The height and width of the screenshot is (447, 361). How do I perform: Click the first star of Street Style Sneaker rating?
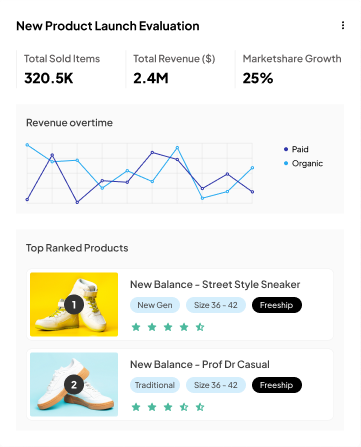coord(136,327)
